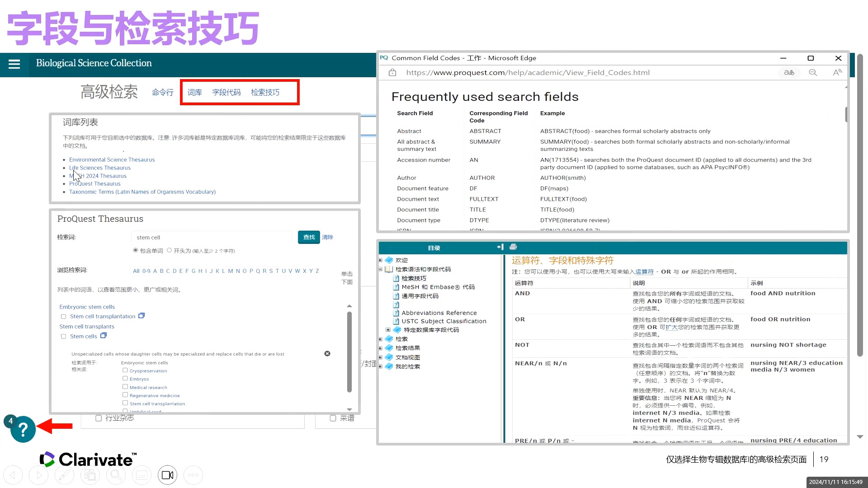Viewport: 868px width, 488px height.
Task: Click the Edge read aloud icon
Action: (x=837, y=72)
